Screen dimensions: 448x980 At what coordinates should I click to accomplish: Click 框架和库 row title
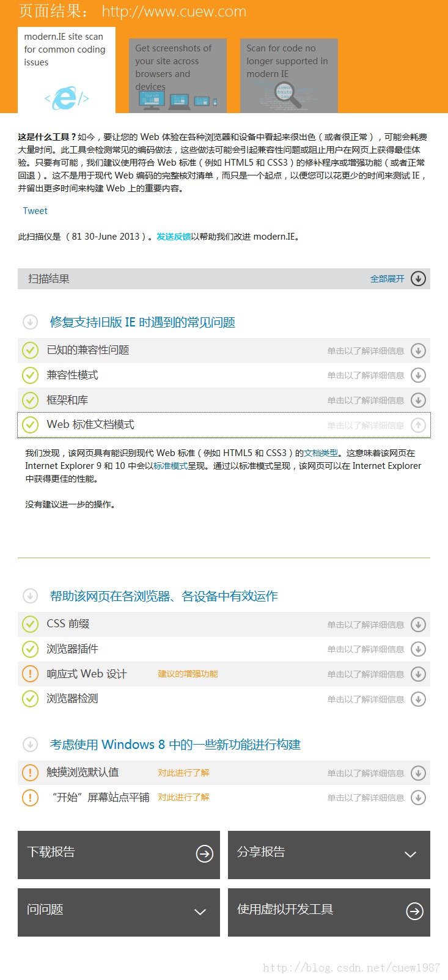[67, 400]
